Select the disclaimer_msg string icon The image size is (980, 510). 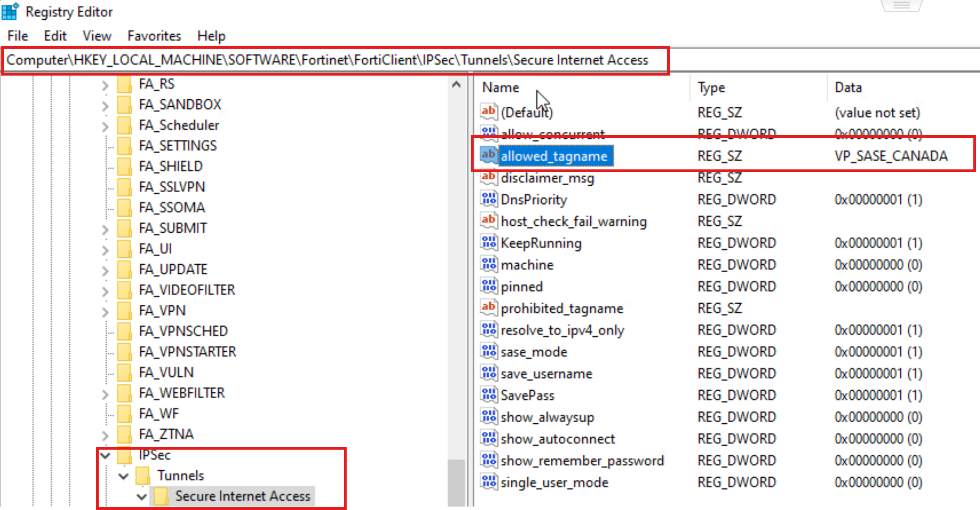click(489, 177)
